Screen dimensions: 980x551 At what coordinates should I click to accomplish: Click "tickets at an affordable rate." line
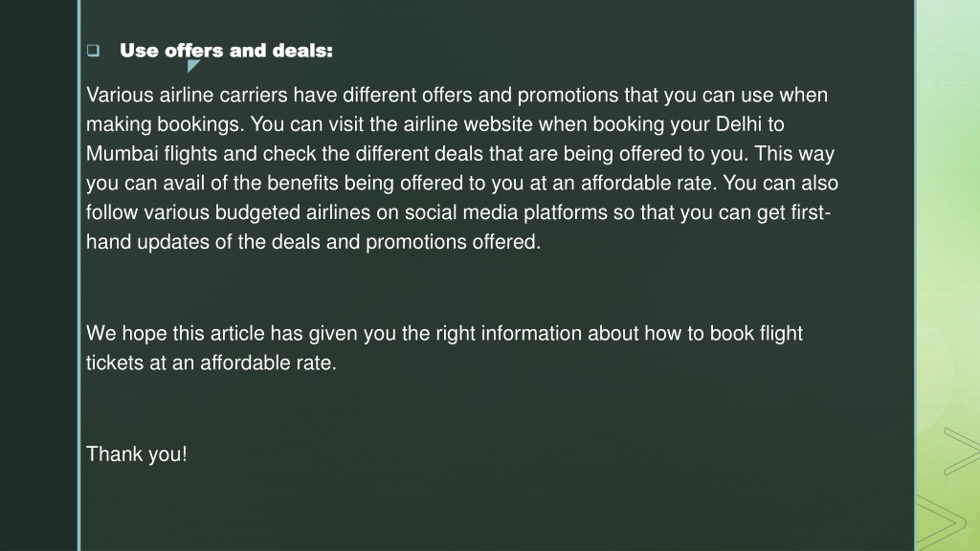point(212,363)
